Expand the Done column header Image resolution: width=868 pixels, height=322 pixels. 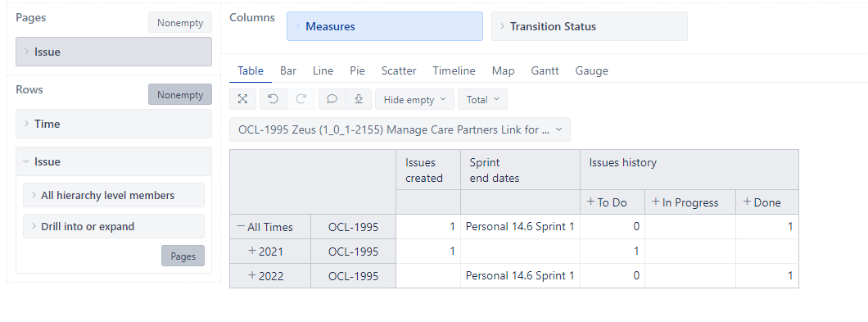[x=747, y=202]
